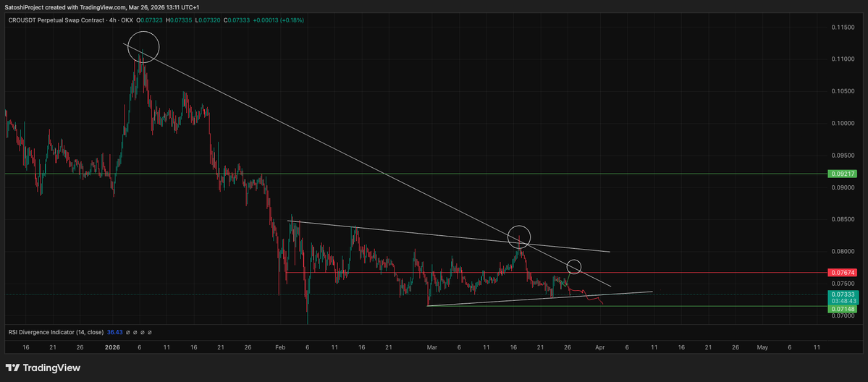This screenshot has height=382, width=868.
Task: Click the Apr label on the time axis
Action: tap(599, 347)
